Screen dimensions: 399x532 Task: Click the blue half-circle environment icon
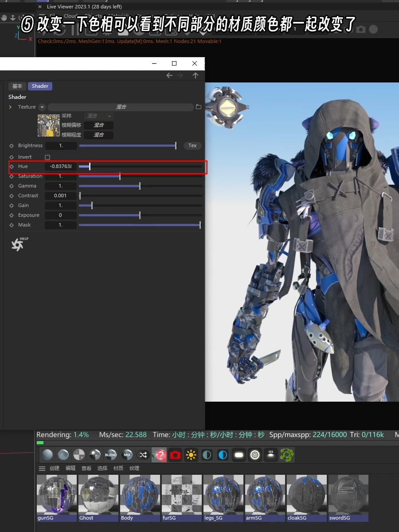click(223, 455)
